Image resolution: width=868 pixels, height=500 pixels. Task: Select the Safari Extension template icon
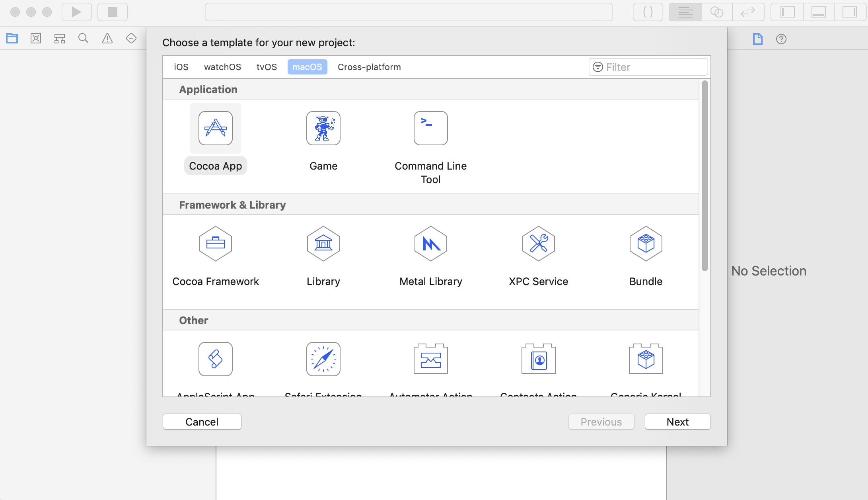(323, 359)
